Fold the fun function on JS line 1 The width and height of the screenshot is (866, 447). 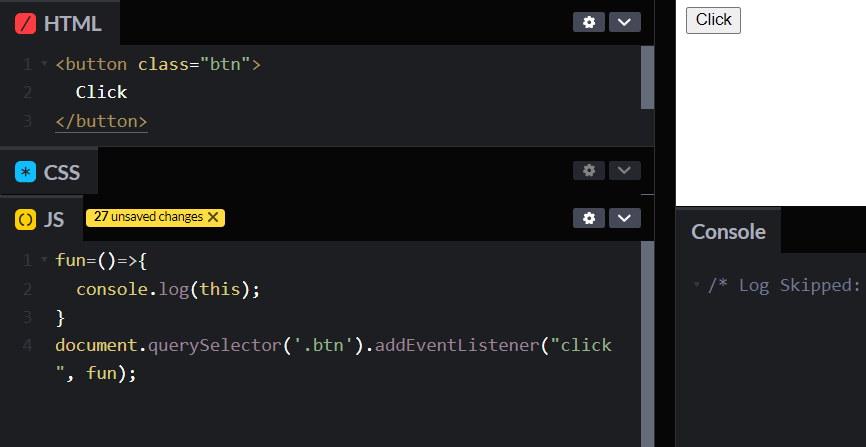tap(44, 262)
